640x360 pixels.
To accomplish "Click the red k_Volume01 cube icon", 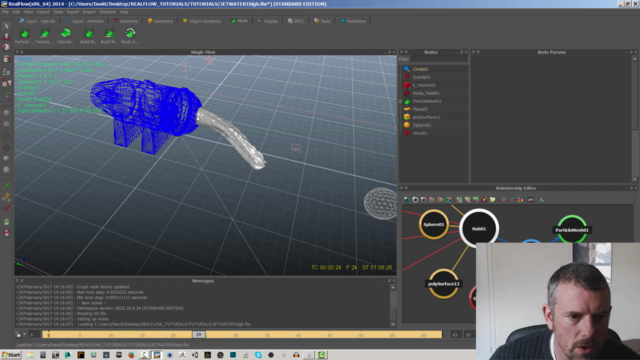I will [x=407, y=85].
